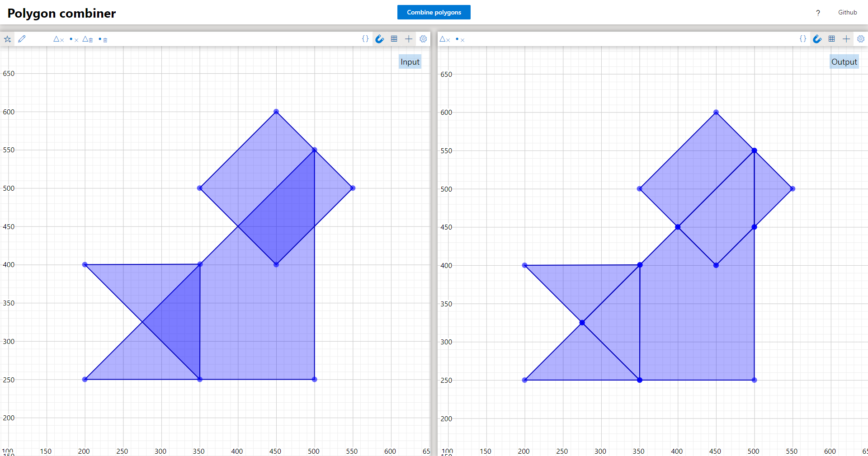Select the add polygon star tool in Input toolbar
This screenshot has height=456, width=868.
point(8,39)
